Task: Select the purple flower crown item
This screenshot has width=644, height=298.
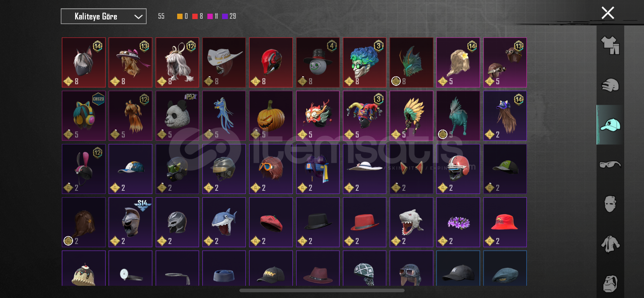Action: (458, 222)
